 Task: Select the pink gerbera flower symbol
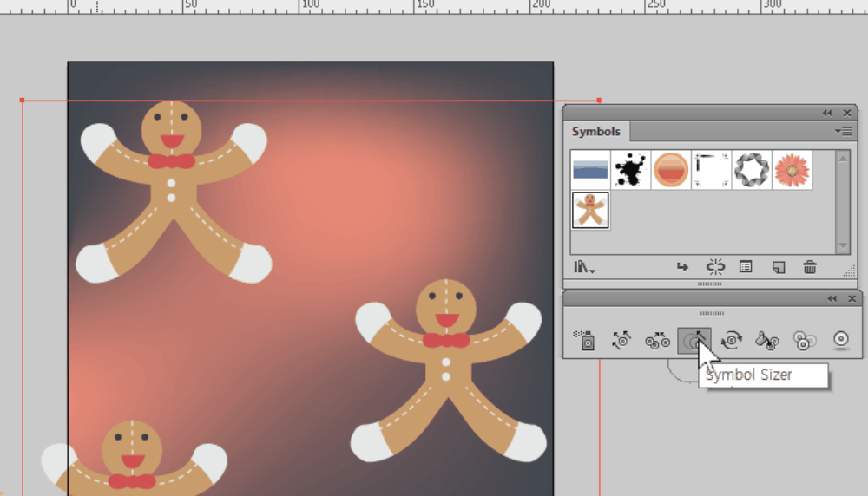792,170
